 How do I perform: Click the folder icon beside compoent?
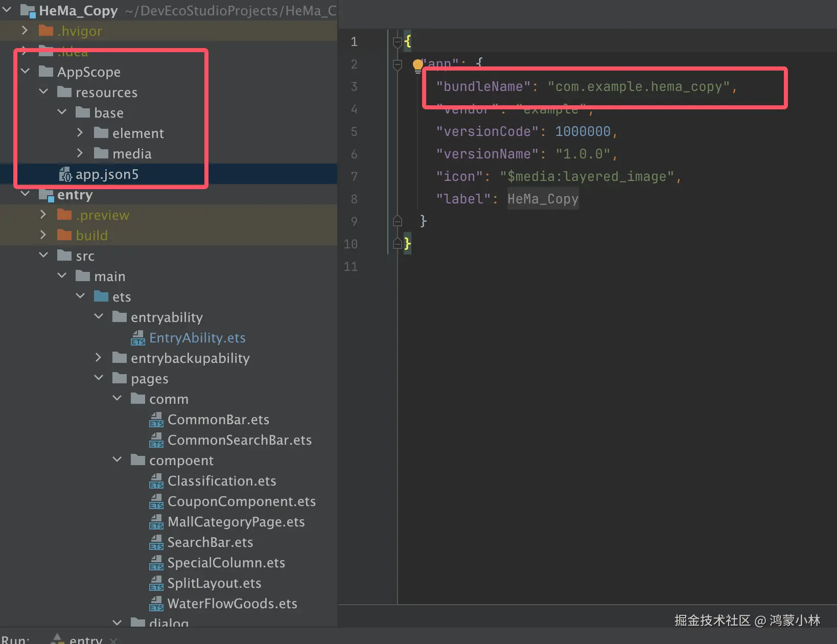(138, 460)
